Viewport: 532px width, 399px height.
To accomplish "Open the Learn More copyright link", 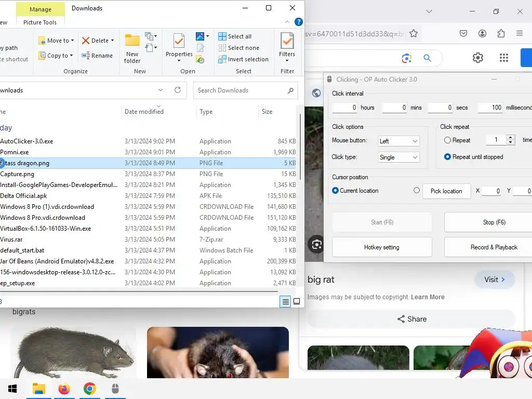I will 428,297.
